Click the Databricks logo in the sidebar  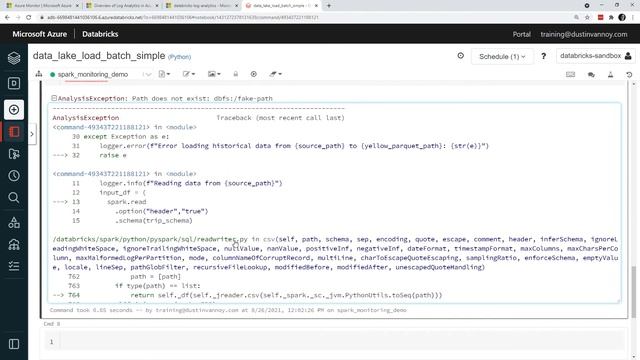(14, 58)
